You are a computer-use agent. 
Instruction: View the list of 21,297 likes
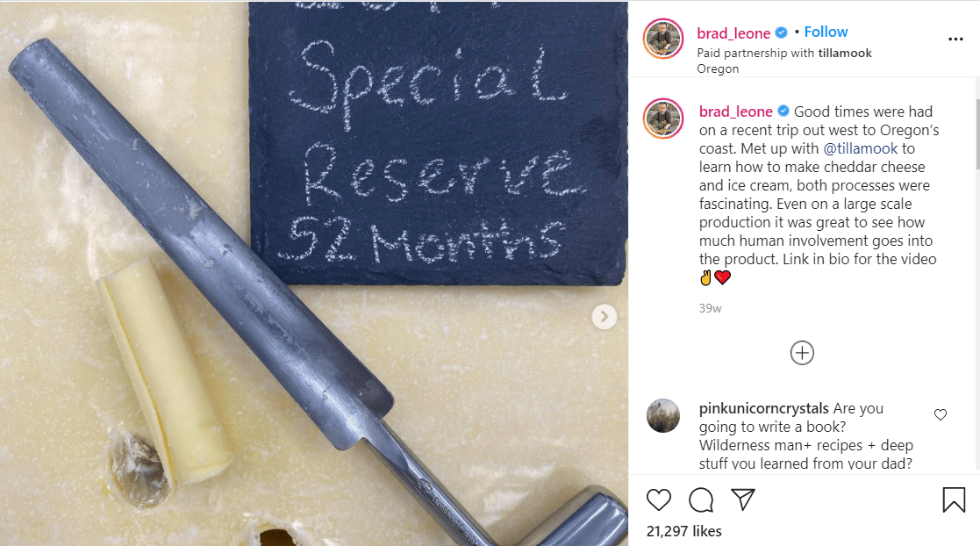click(x=683, y=531)
